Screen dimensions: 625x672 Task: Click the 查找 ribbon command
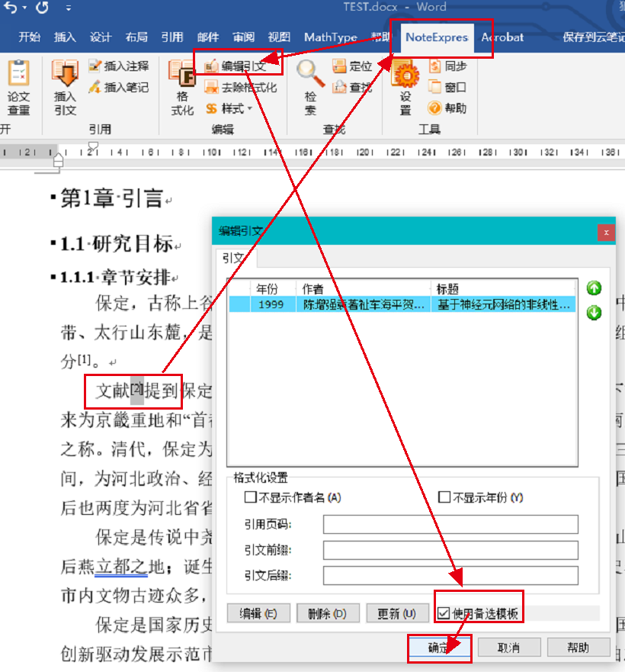351,88
